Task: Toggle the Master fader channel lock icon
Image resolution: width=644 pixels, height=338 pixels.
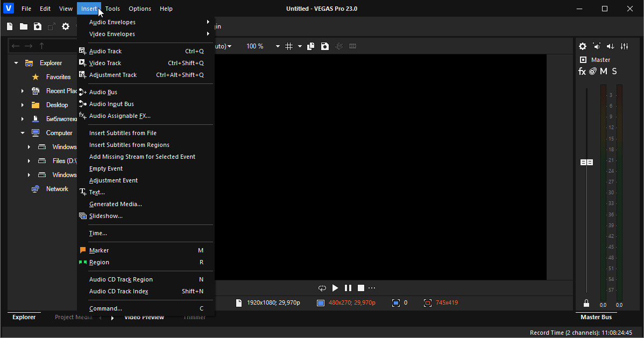Action: pos(586,304)
